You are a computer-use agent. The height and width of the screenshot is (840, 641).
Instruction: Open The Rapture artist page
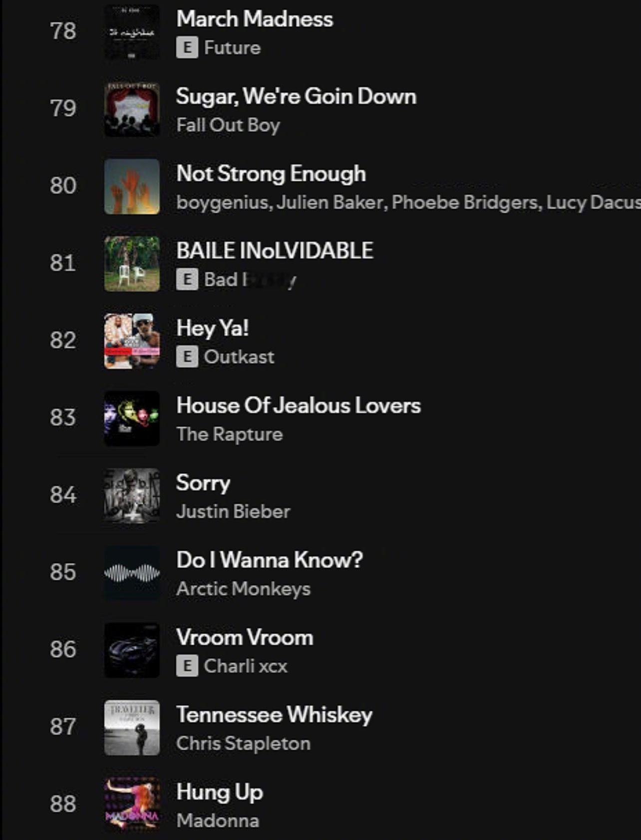230,434
